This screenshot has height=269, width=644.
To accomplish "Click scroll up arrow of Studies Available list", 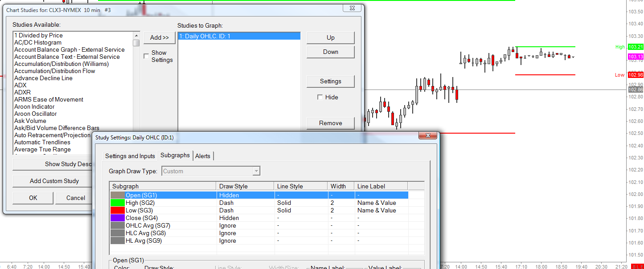I will tap(136, 35).
